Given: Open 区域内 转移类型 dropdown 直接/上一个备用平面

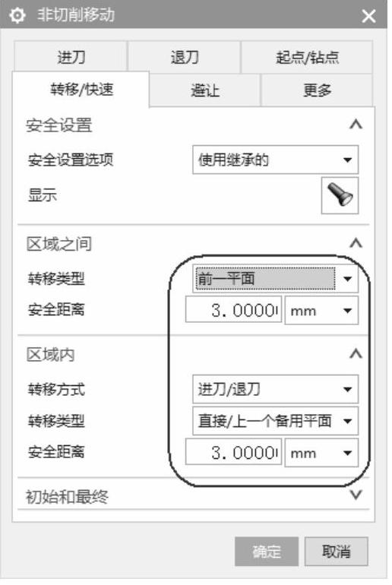Looking at the screenshot, I should (x=275, y=421).
